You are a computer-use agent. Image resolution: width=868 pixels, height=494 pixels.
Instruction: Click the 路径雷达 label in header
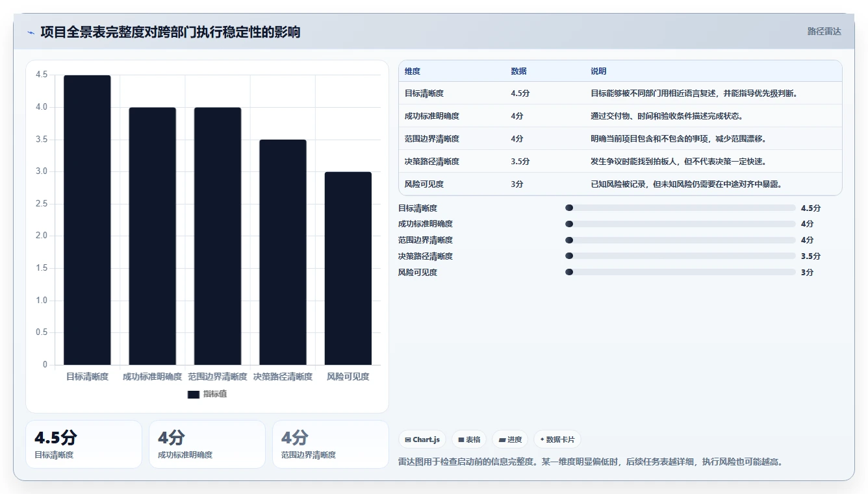tap(824, 31)
